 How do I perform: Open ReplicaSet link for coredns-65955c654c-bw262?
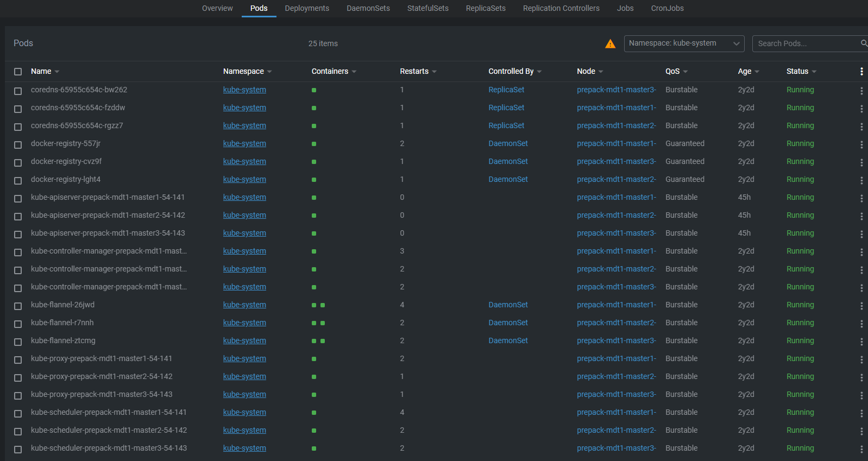click(506, 90)
